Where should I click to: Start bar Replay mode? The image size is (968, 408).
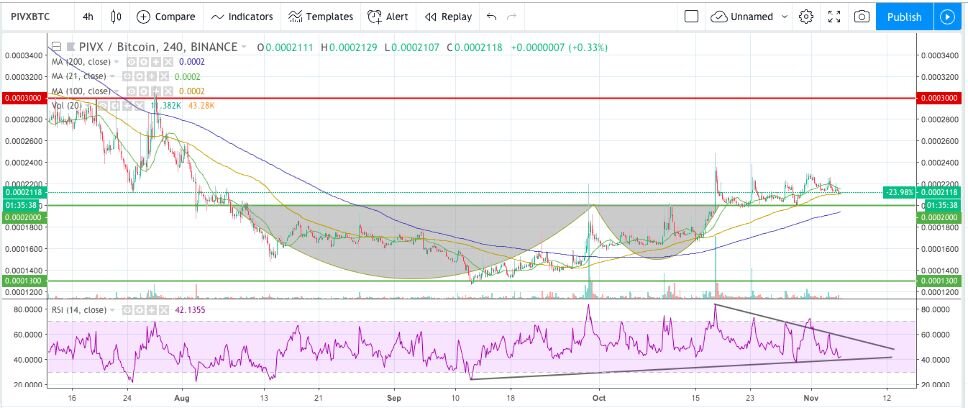coord(448,17)
